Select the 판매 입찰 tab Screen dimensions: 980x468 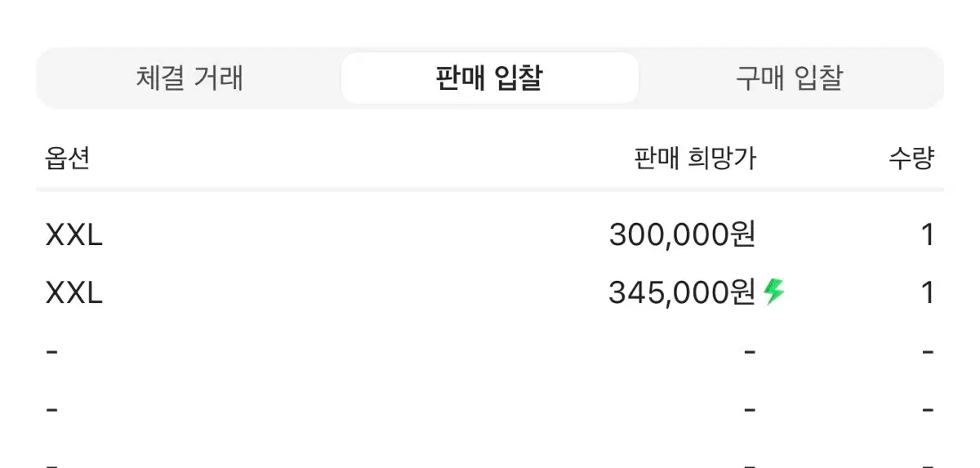489,78
